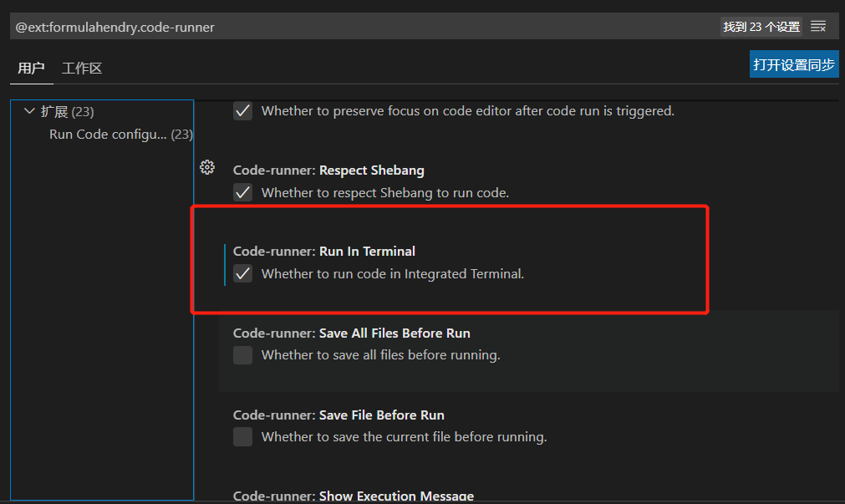
Task: Click the 打开设置同步 button
Action: 793,64
